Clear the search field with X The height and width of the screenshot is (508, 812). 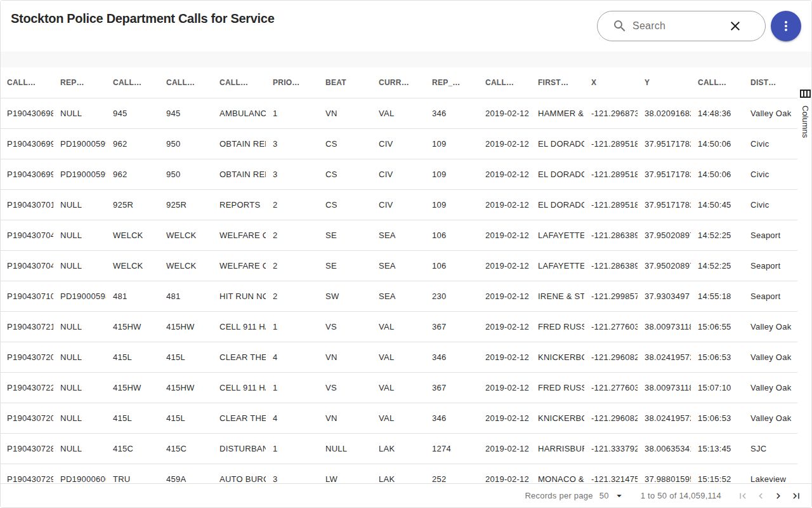point(735,26)
